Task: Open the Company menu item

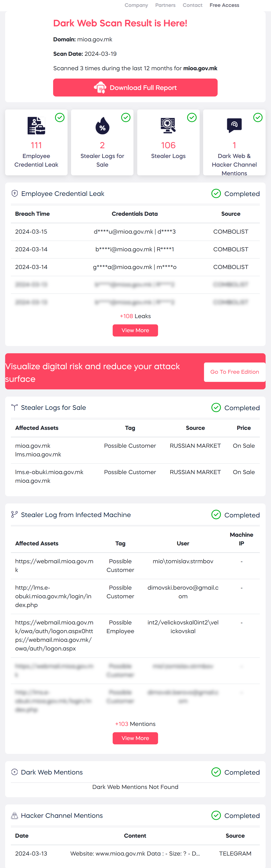Action: coord(136,5)
